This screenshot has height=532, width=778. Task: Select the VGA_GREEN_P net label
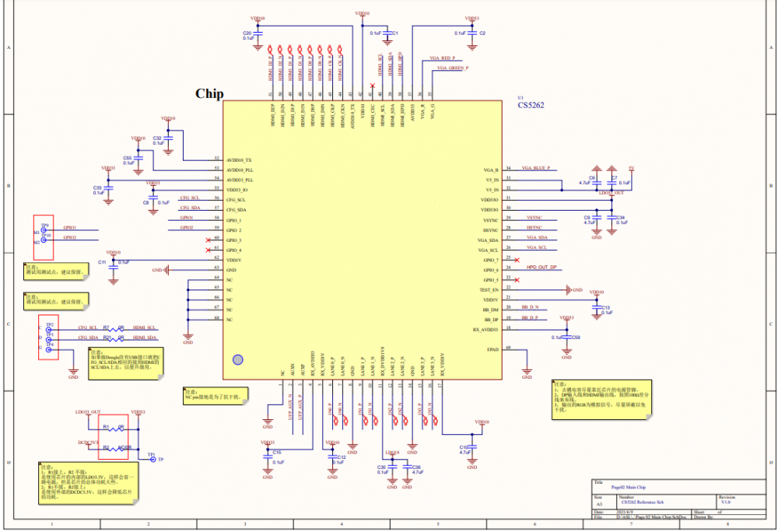(453, 68)
